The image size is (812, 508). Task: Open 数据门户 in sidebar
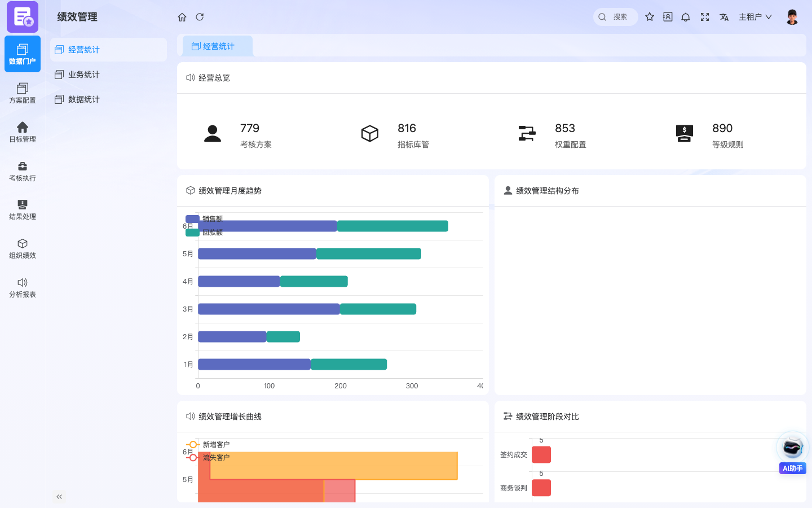click(x=23, y=54)
